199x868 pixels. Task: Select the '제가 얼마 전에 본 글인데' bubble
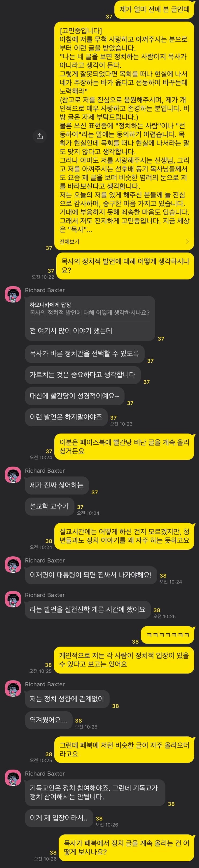(155, 10)
